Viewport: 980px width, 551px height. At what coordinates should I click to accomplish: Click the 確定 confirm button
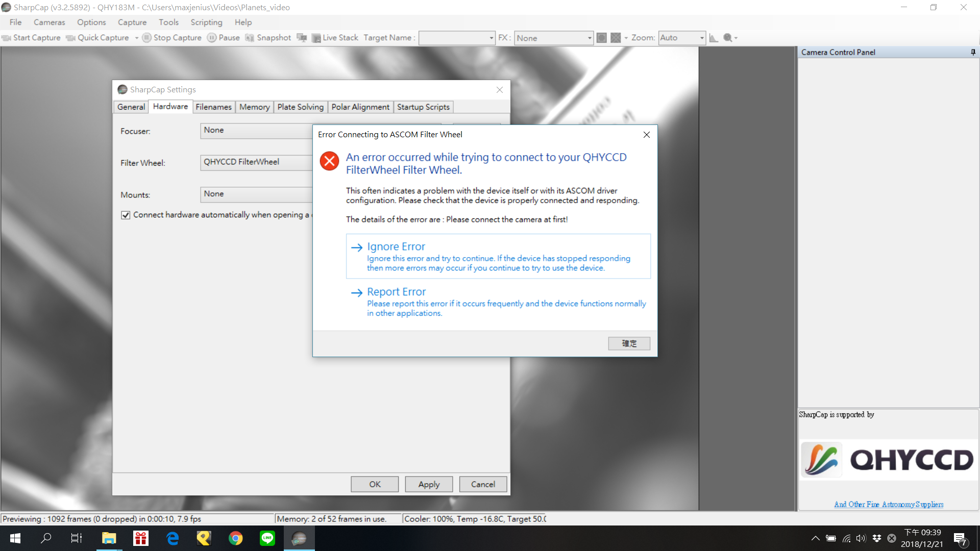(629, 343)
